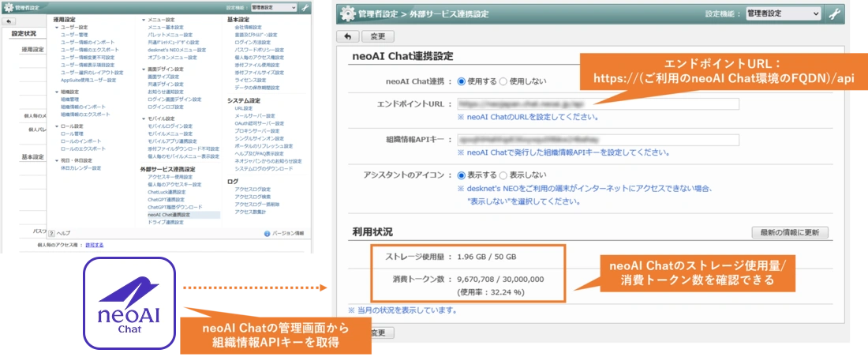The image size is (868, 357).
Task: Click the back arrow button in the left window
Action: (9, 21)
